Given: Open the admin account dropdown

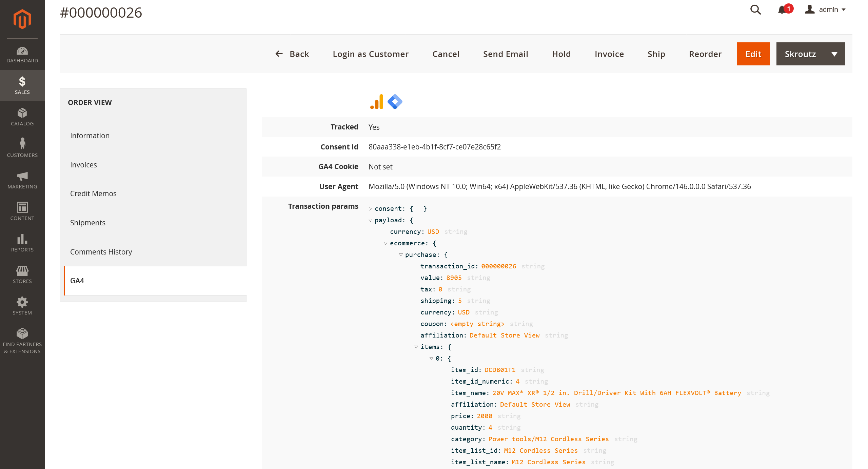Looking at the screenshot, I should (825, 9).
